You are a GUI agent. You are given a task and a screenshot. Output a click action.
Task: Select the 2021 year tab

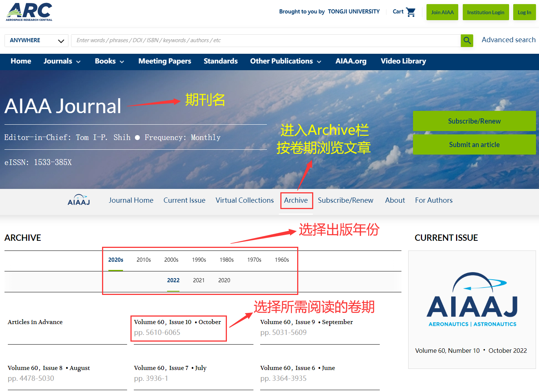click(x=198, y=280)
